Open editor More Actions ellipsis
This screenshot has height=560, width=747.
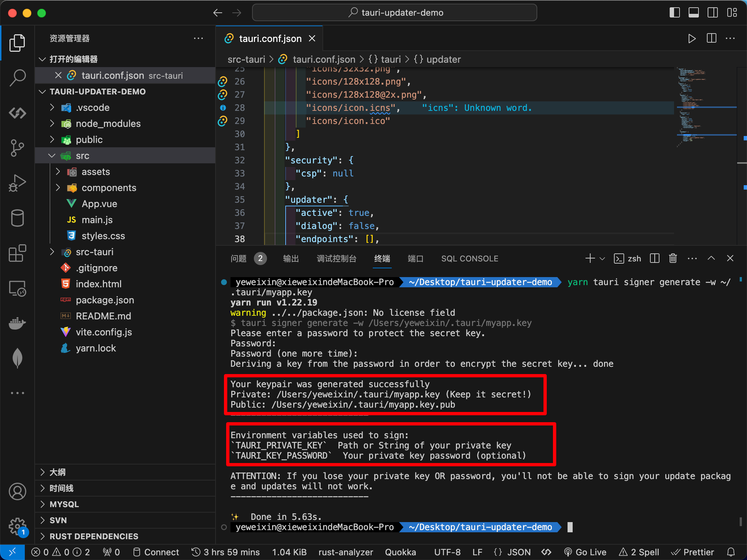tap(730, 39)
